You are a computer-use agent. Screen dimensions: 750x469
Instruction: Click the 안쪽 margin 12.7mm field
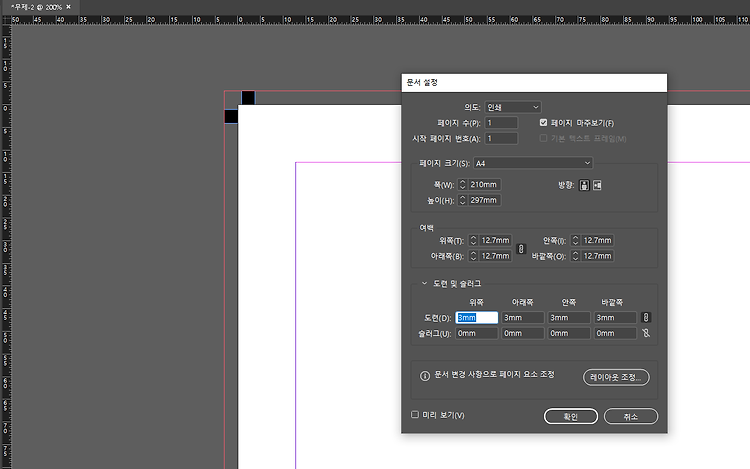(x=597, y=240)
